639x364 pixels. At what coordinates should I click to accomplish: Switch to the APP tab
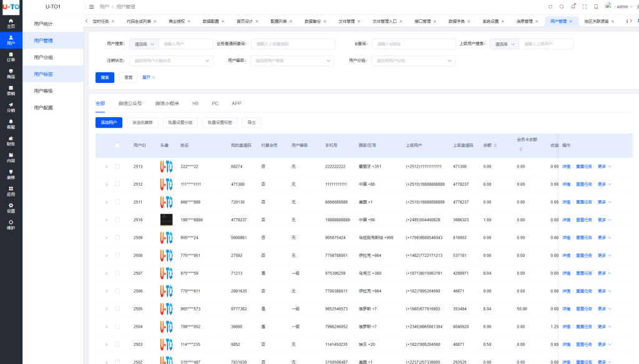[x=237, y=103]
